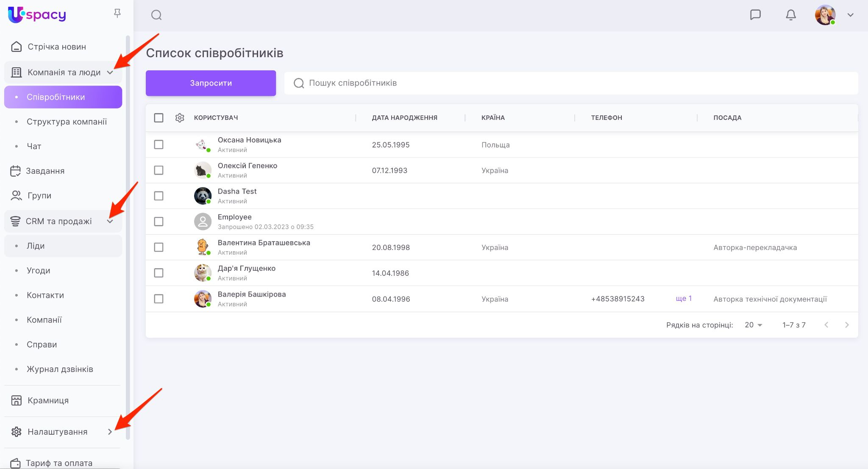Expand the Налаштування submenu arrow
The image size is (868, 469).
(x=110, y=432)
